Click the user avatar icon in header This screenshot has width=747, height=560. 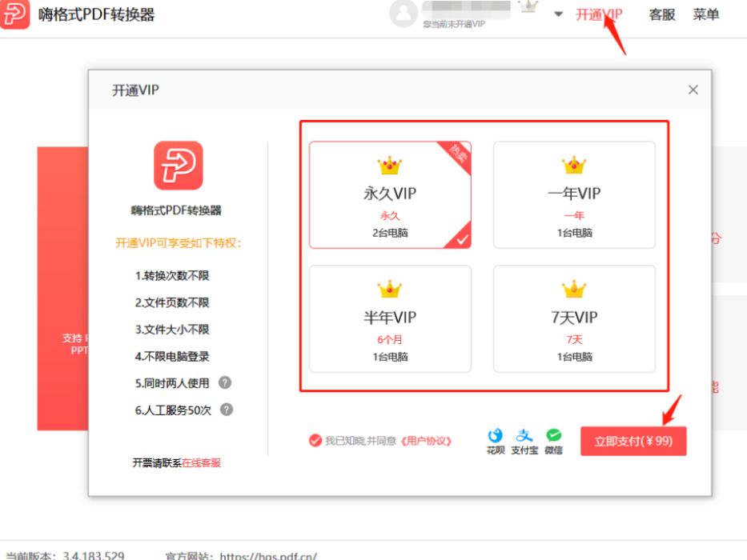404,14
